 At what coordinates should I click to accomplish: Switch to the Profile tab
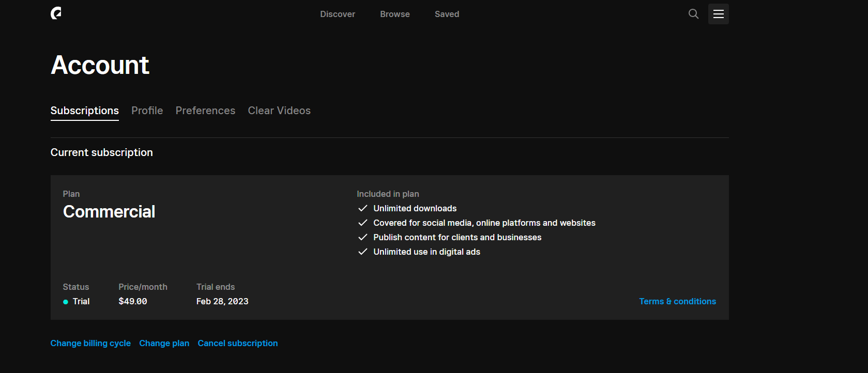[x=147, y=111]
